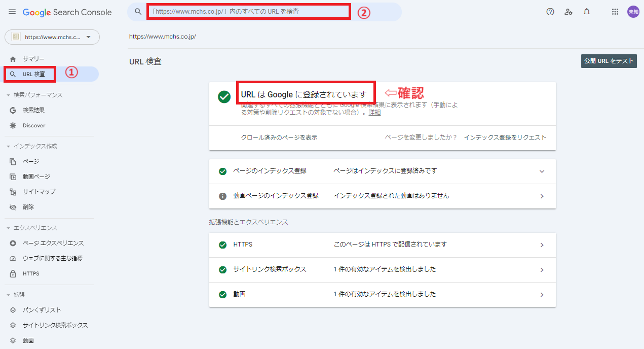
Task: Open the property selector dropdown
Action: 52,37
